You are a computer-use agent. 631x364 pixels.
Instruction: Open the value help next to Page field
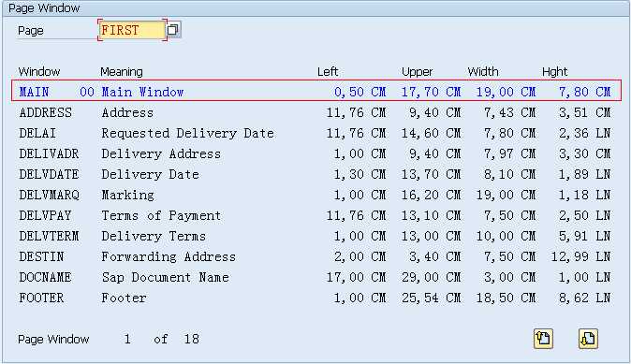[x=173, y=30]
